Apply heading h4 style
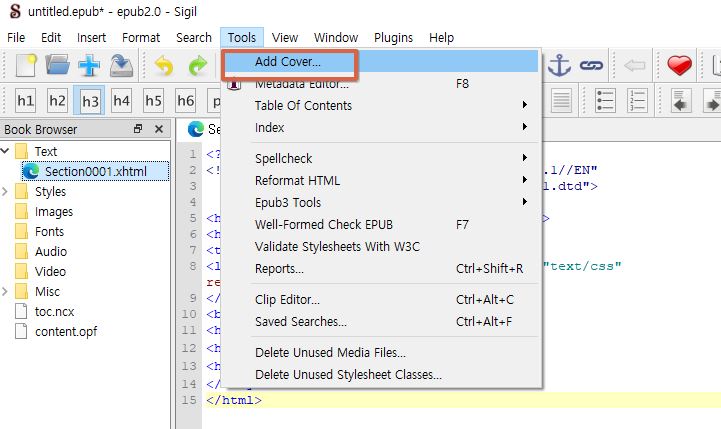The height and width of the screenshot is (429, 721). pos(121,100)
